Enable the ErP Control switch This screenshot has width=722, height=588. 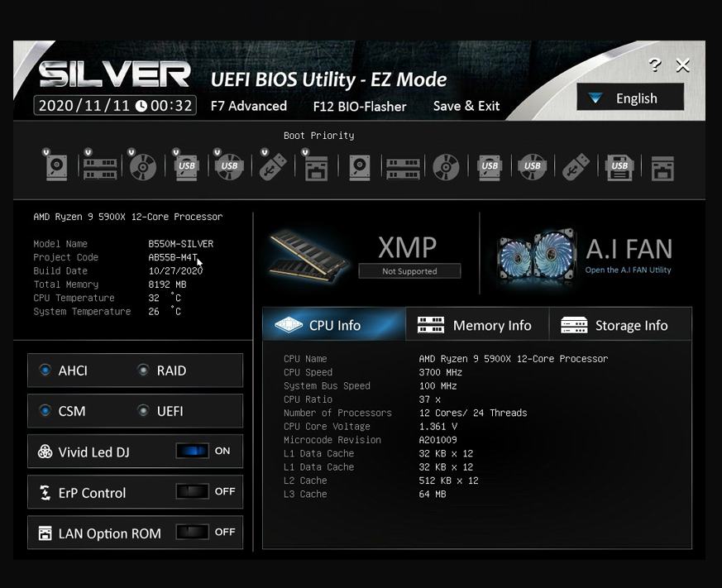click(193, 491)
